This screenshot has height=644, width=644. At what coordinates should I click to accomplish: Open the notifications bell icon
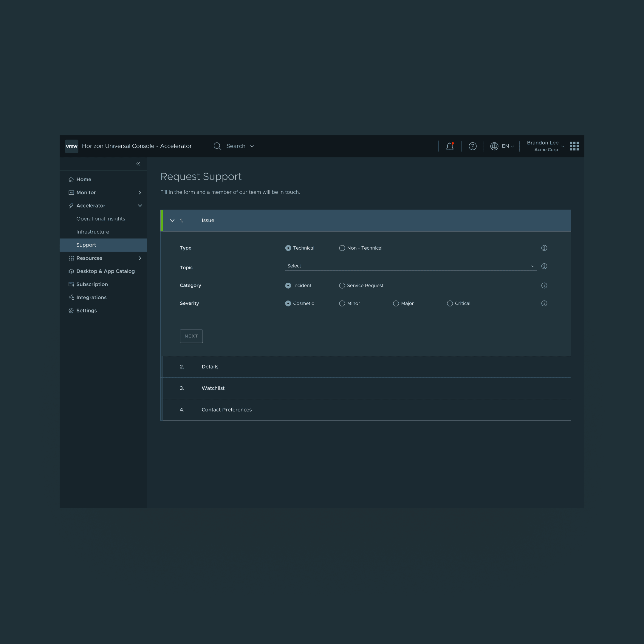450,146
